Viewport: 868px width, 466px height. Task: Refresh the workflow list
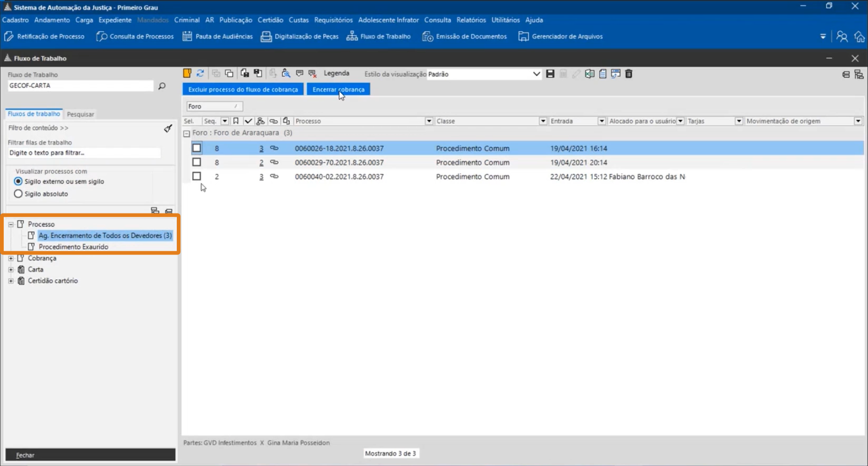[x=200, y=74]
